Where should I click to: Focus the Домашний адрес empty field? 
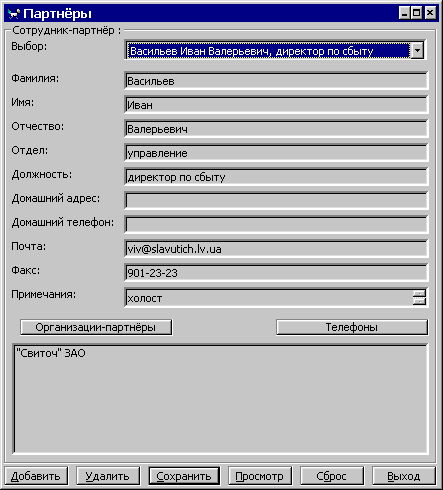point(276,201)
